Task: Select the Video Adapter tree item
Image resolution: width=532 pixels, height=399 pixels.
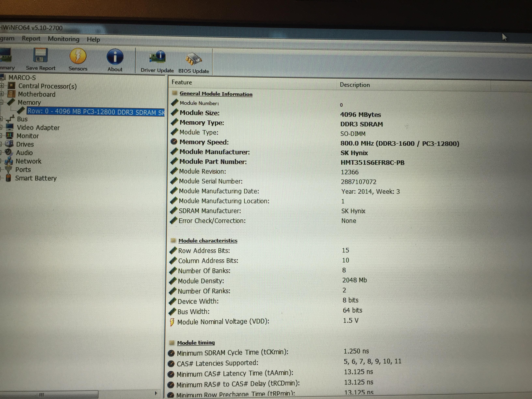Action: (x=38, y=128)
